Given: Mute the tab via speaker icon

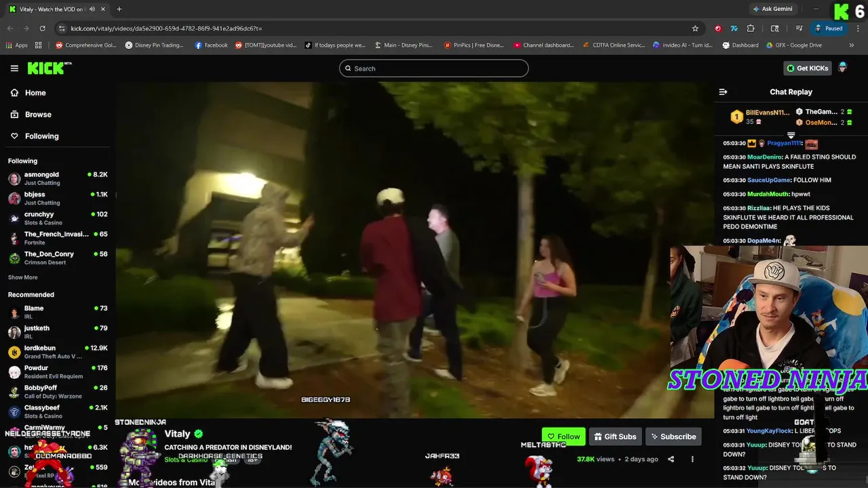Looking at the screenshot, I should tap(92, 9).
